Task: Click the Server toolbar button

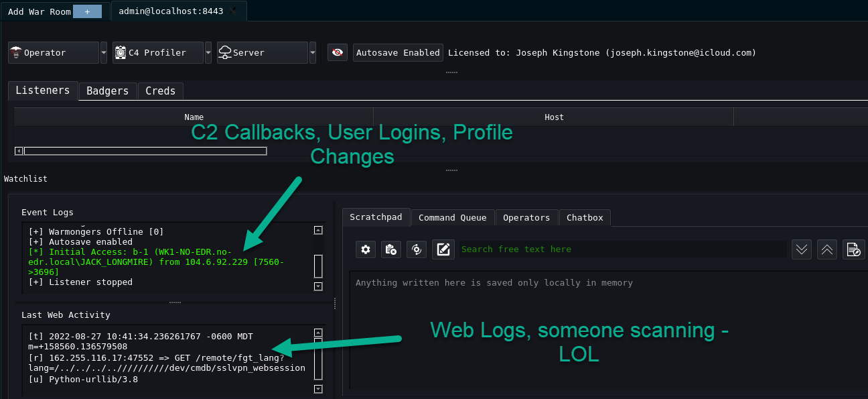Action: (262, 52)
